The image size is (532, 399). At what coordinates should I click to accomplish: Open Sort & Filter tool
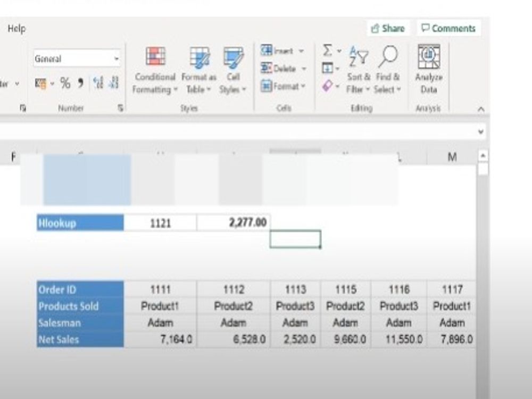tap(358, 70)
